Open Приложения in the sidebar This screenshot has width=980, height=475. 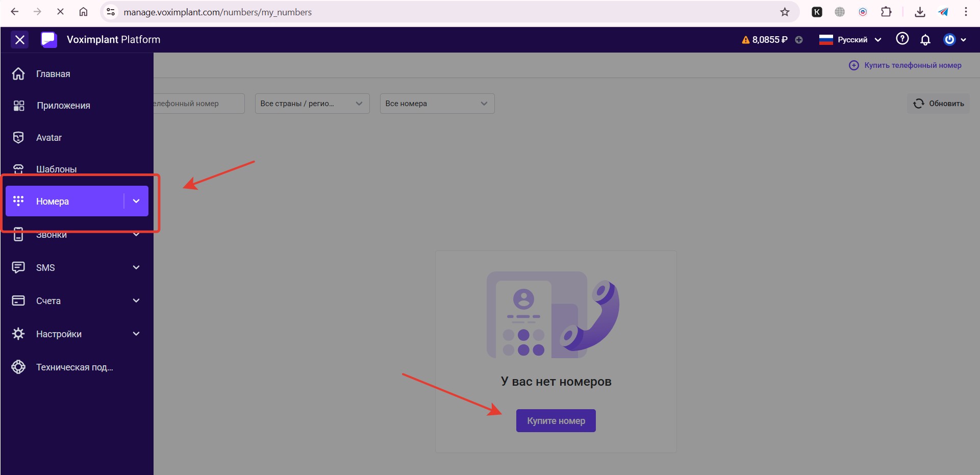coord(63,106)
